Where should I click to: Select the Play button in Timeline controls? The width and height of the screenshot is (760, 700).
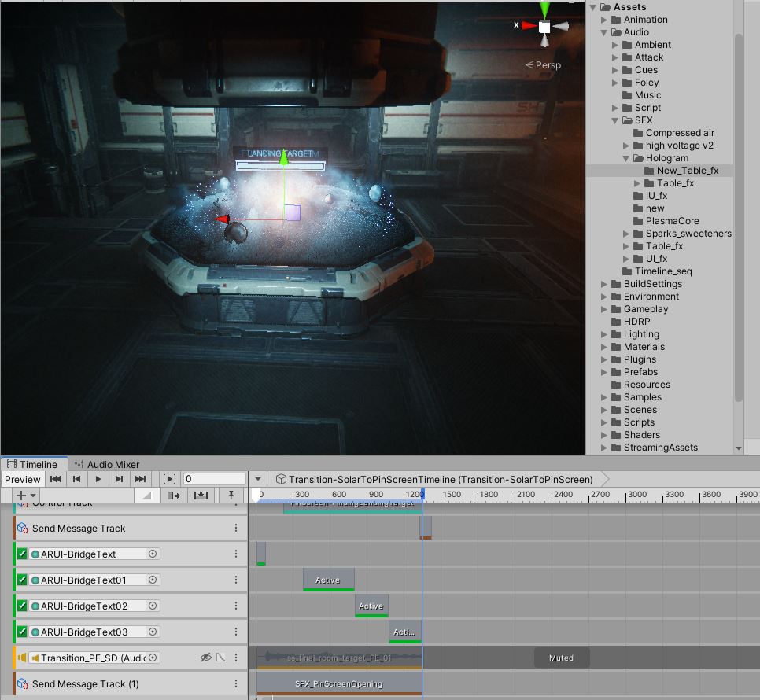(x=97, y=478)
